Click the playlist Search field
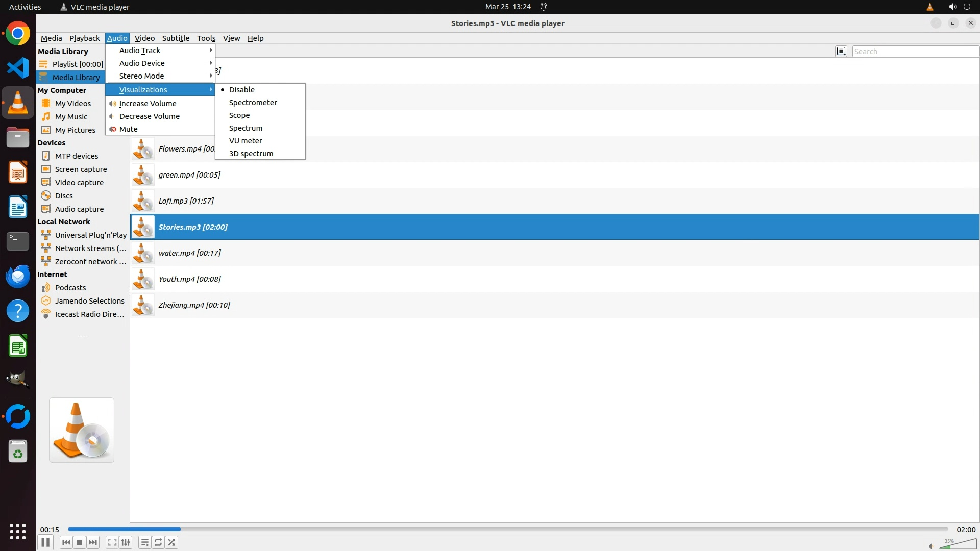Image resolution: width=980 pixels, height=551 pixels. (x=915, y=52)
